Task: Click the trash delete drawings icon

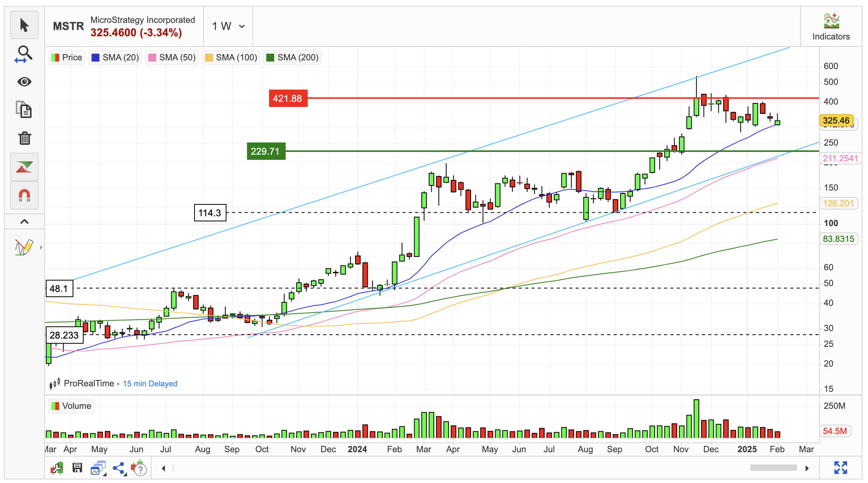Action: coord(24,138)
